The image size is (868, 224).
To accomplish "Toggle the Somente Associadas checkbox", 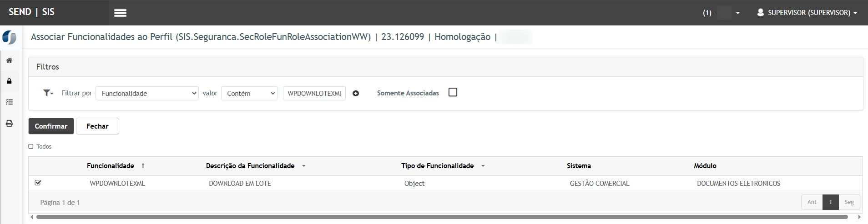I will [x=453, y=92].
